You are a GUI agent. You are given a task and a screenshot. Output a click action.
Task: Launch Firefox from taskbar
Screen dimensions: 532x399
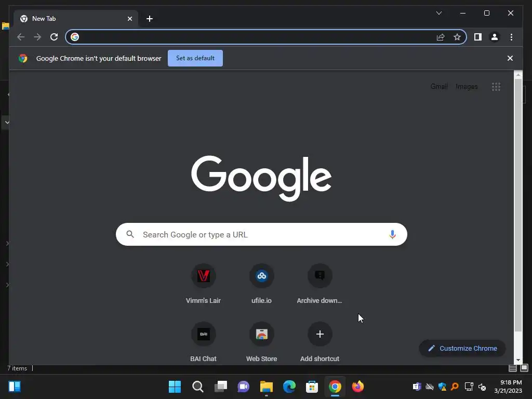357,387
